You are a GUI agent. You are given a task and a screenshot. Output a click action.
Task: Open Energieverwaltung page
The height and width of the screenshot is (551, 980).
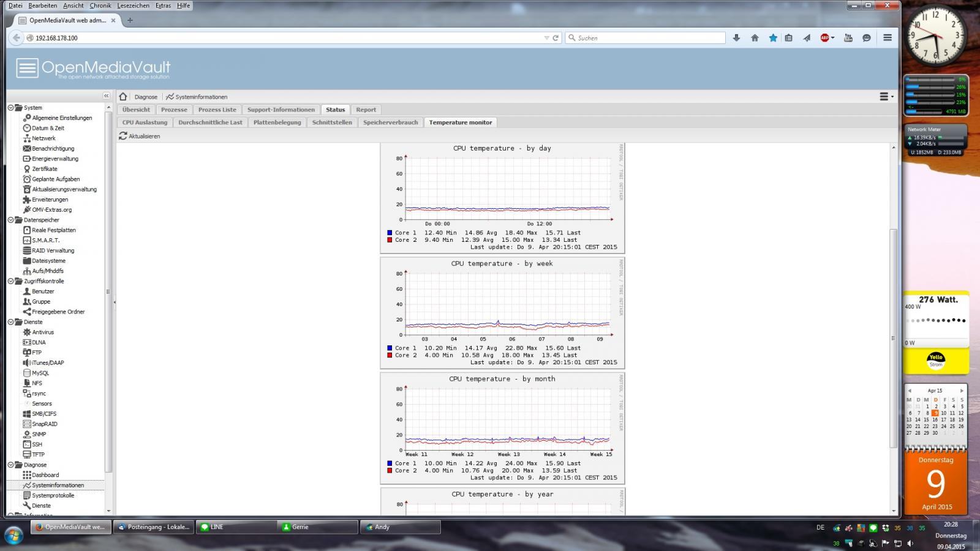(x=55, y=159)
